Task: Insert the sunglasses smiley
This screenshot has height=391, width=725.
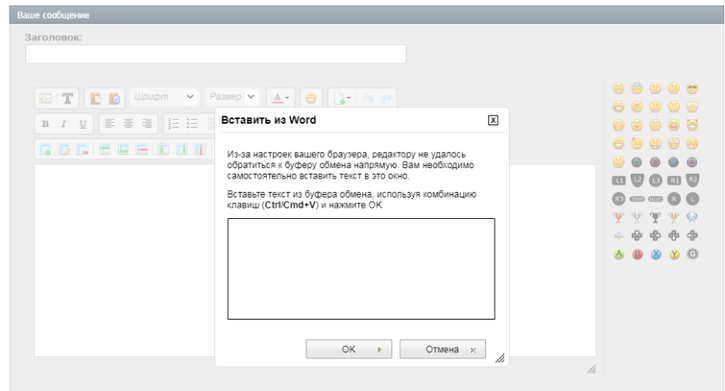Action: point(692,88)
